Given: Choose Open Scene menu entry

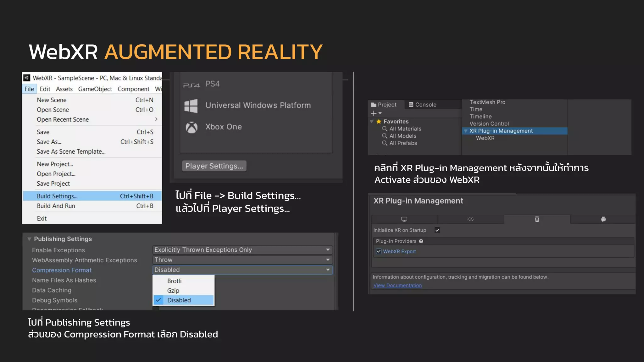Looking at the screenshot, I should click(x=92, y=110).
